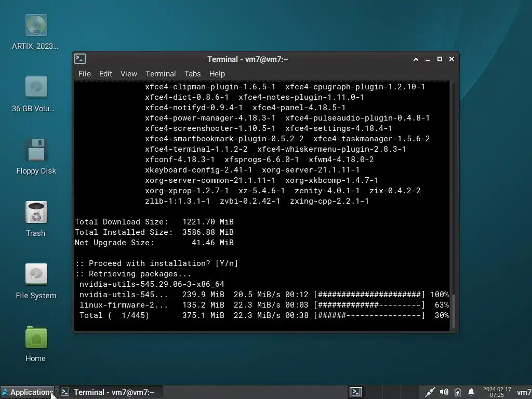The height and width of the screenshot is (399, 532).
Task: Click the Terminal window title text
Action: [248, 59]
